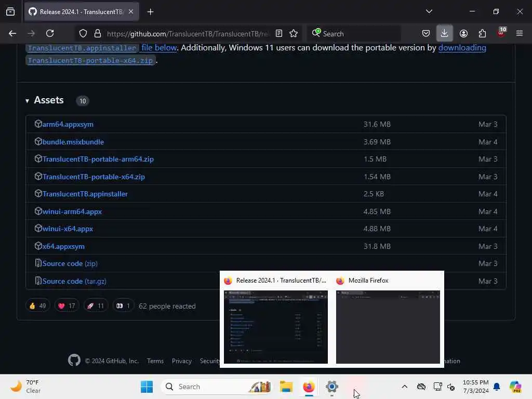The image size is (532, 399).
Task: Switch to Mozilla Firefox window thumbnail
Action: click(x=388, y=327)
